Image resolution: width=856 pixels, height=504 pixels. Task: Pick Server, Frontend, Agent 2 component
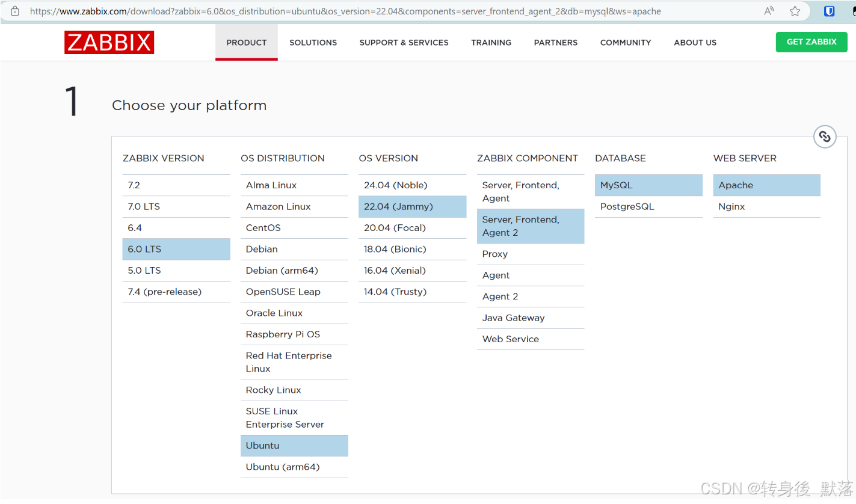tap(531, 226)
